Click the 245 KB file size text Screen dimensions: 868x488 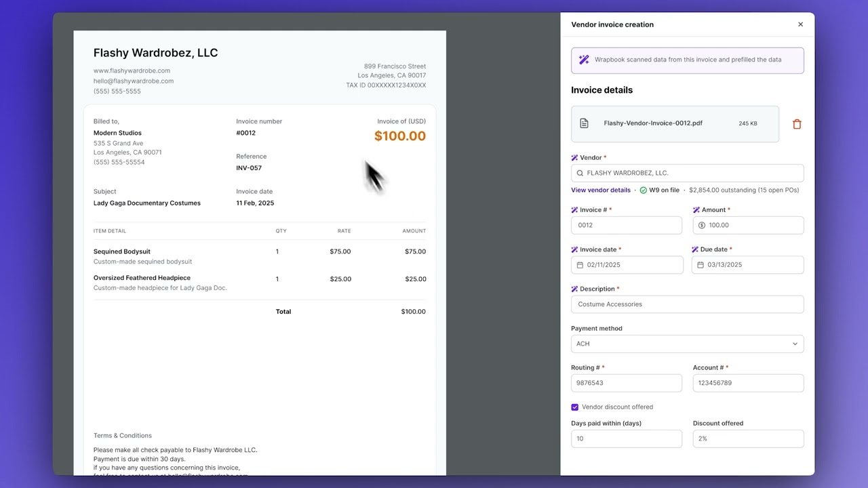click(748, 123)
